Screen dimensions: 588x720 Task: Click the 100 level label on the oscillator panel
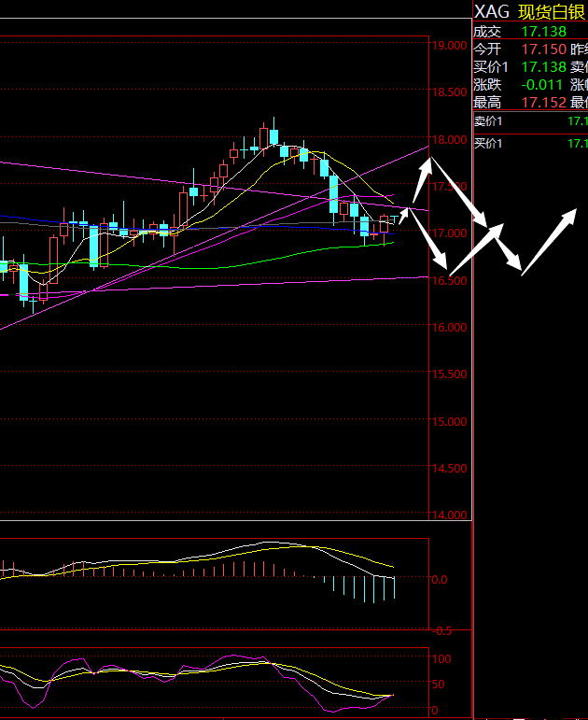[x=441, y=659]
